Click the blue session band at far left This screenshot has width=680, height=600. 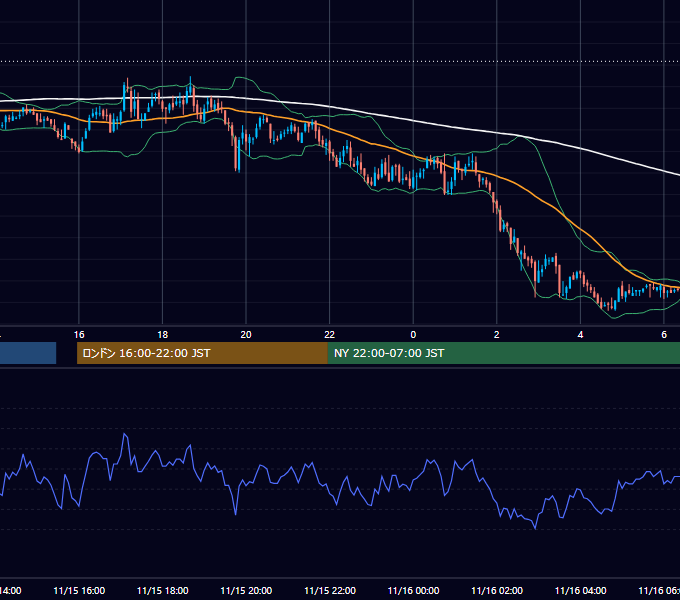[28, 353]
